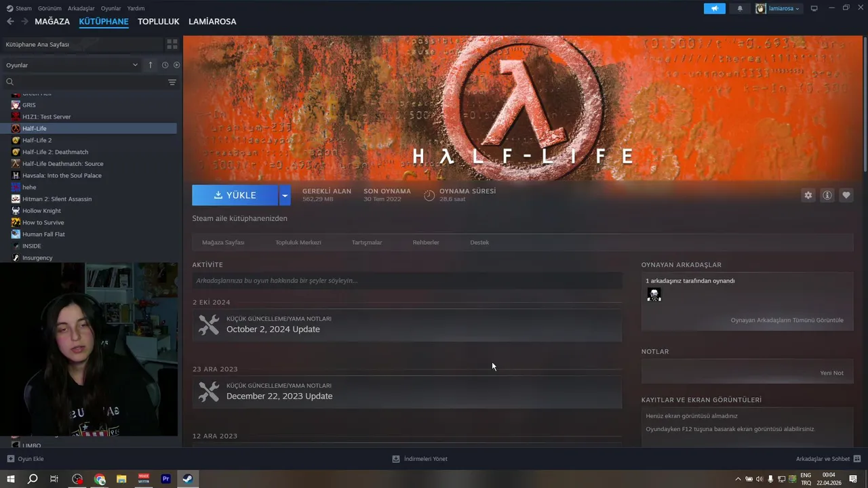Sort library with the up arrow icon
The height and width of the screenshot is (488, 868).
[x=151, y=65]
